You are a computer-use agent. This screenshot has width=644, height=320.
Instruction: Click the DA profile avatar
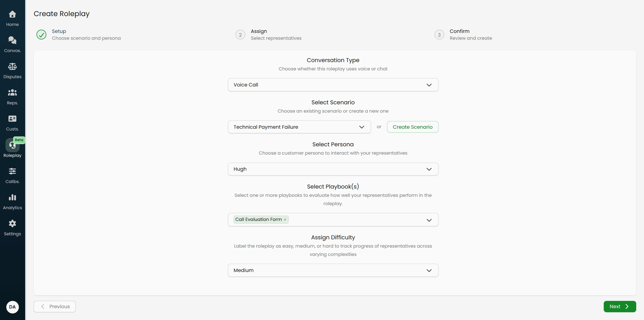12,307
